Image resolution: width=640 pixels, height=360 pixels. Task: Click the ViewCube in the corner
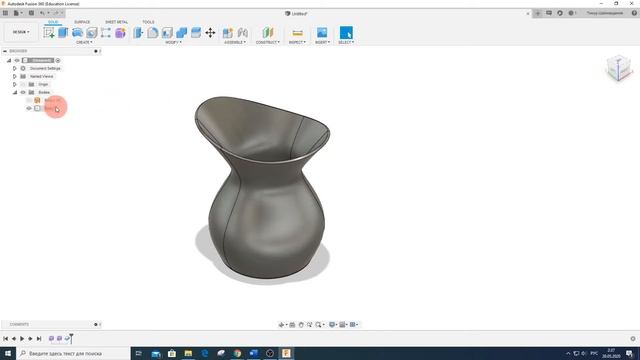click(x=619, y=68)
